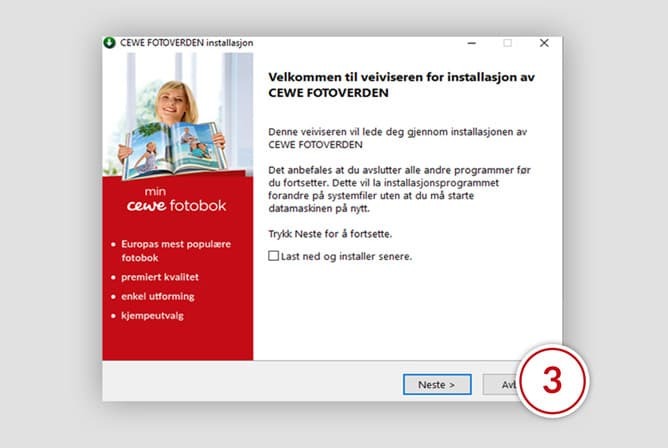This screenshot has width=668, height=448.
Task: Click the 'Denne veiviseren vil lede deg' paragraph
Action: click(397, 138)
